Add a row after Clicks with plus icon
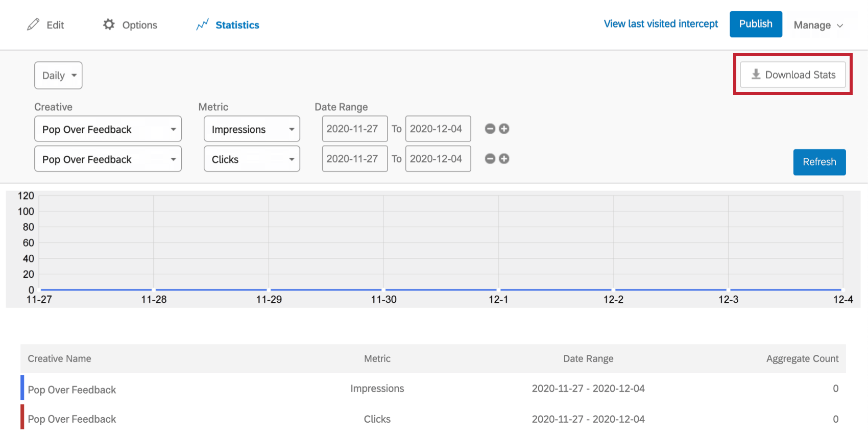This screenshot has height=434, width=868. [x=504, y=159]
